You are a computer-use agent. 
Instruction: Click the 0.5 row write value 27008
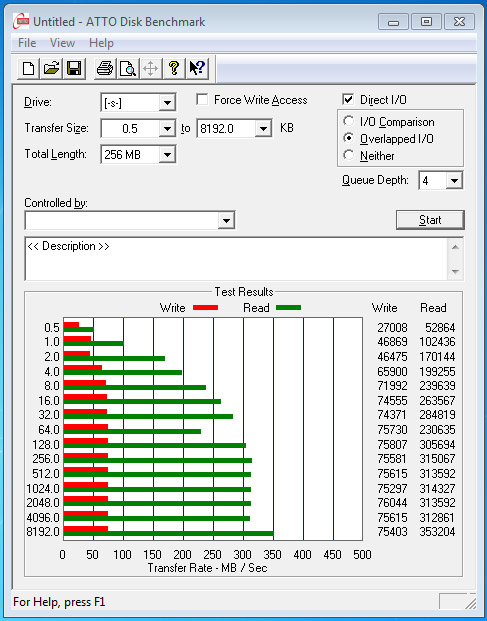tap(392, 328)
